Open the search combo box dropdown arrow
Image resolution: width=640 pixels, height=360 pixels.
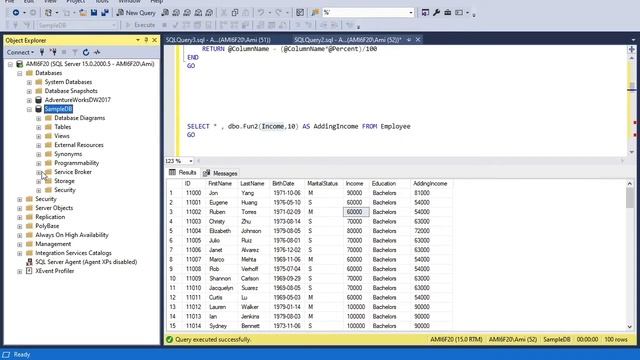click(x=411, y=13)
